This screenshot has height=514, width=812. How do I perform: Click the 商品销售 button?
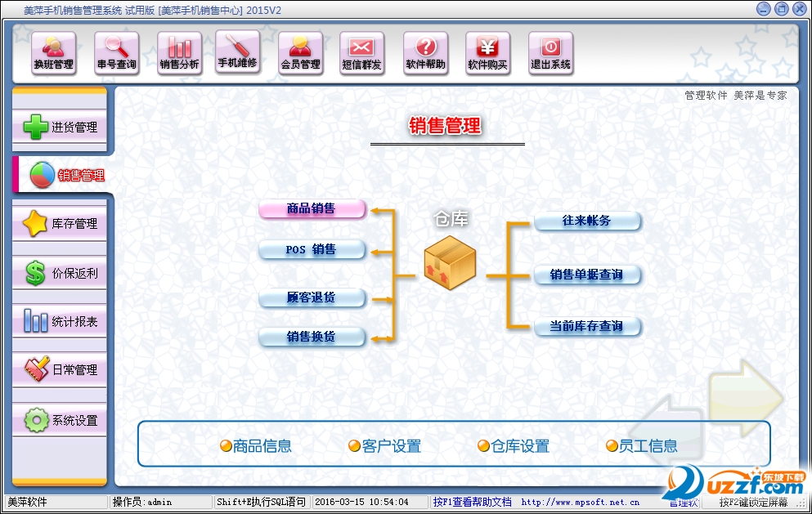click(x=312, y=208)
